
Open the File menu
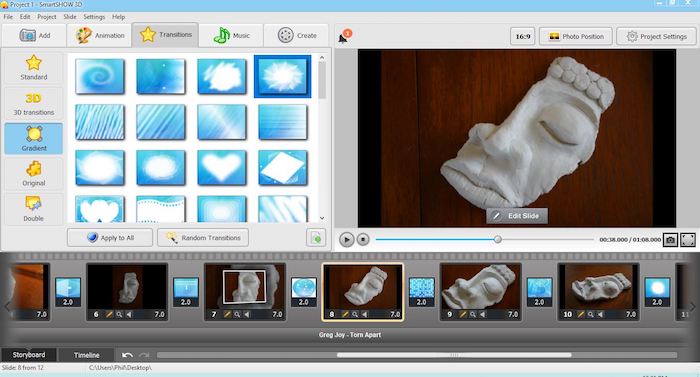click(8, 17)
